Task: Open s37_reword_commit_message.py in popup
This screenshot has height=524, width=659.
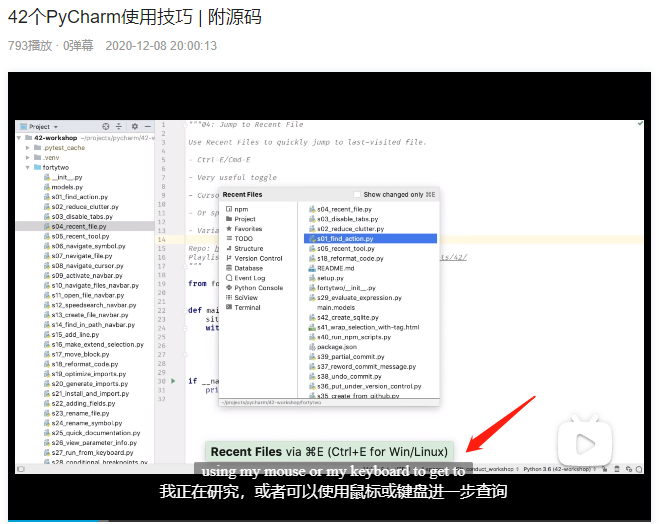Action: point(362,366)
